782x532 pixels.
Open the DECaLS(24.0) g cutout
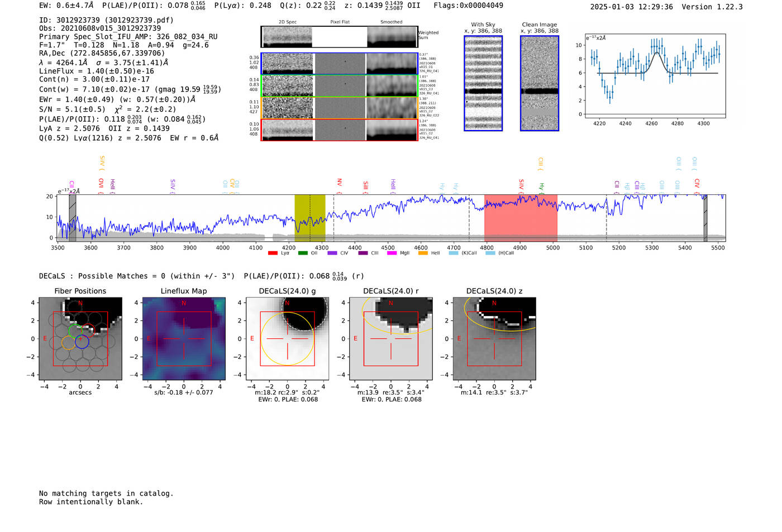[x=287, y=339]
